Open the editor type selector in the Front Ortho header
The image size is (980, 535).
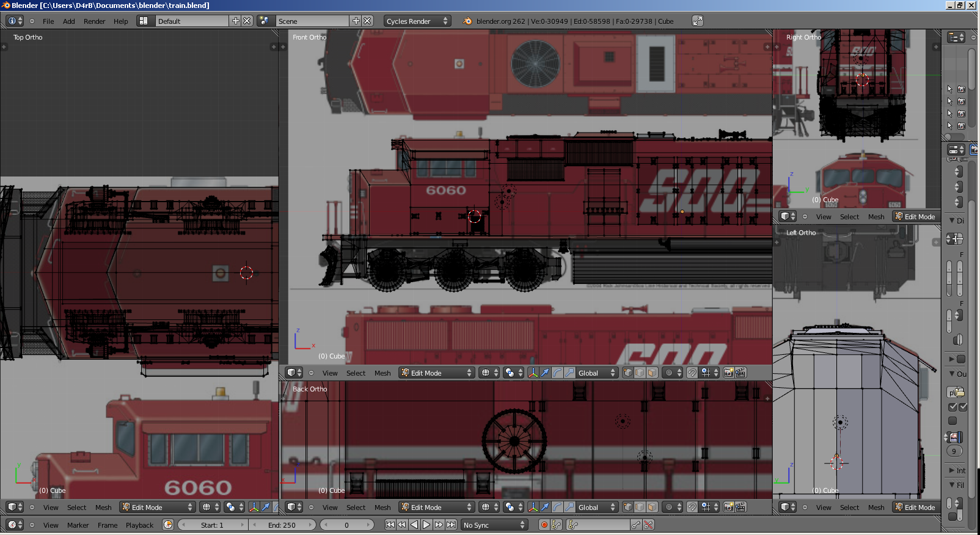[294, 373]
